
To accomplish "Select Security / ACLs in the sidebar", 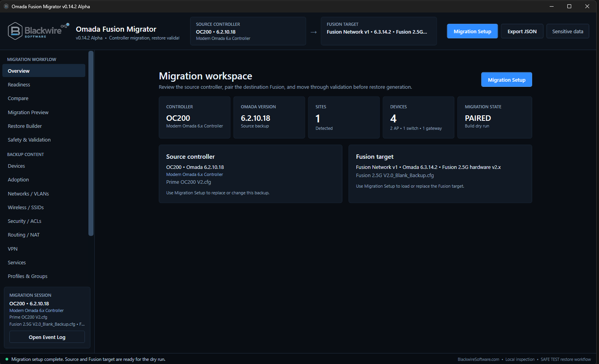I will (x=44, y=221).
